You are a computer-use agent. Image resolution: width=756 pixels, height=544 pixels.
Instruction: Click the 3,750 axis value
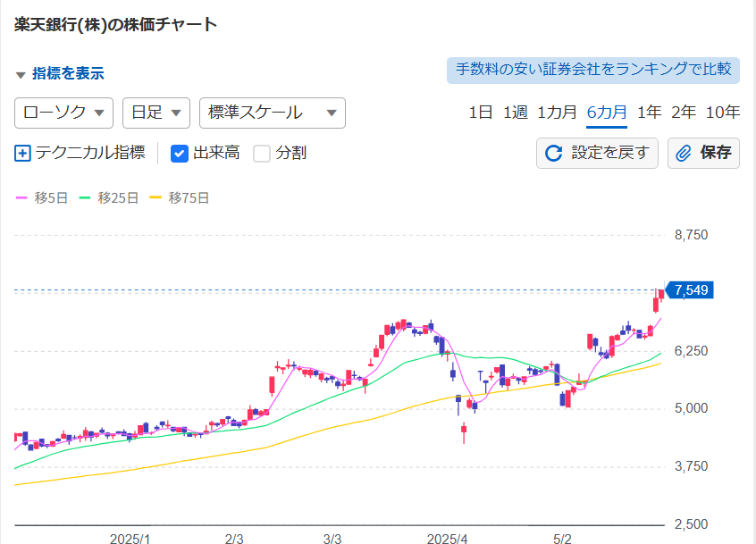(x=691, y=466)
